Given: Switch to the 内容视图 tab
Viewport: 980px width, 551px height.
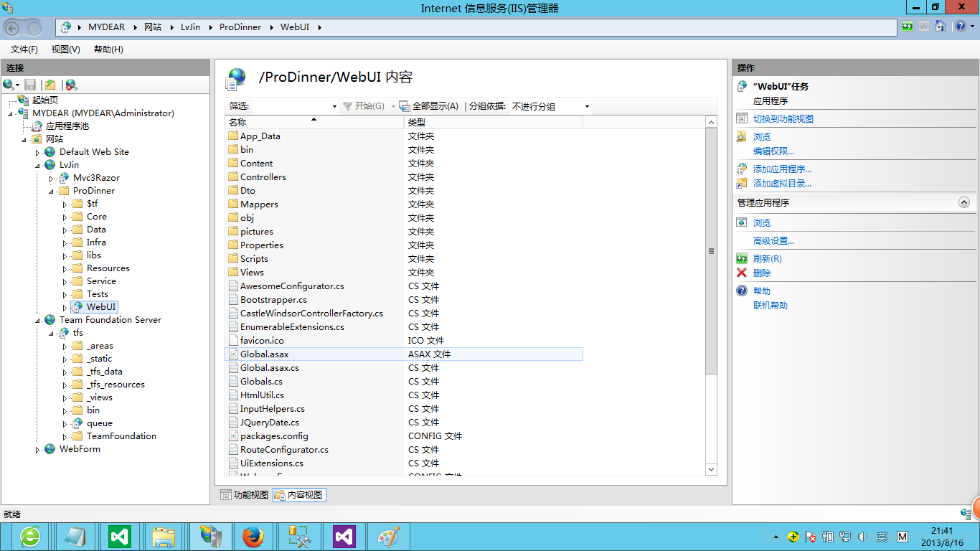Looking at the screenshot, I should [299, 495].
